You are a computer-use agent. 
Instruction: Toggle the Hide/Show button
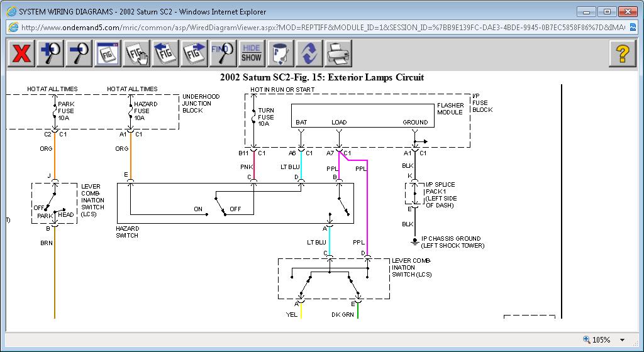[x=252, y=53]
